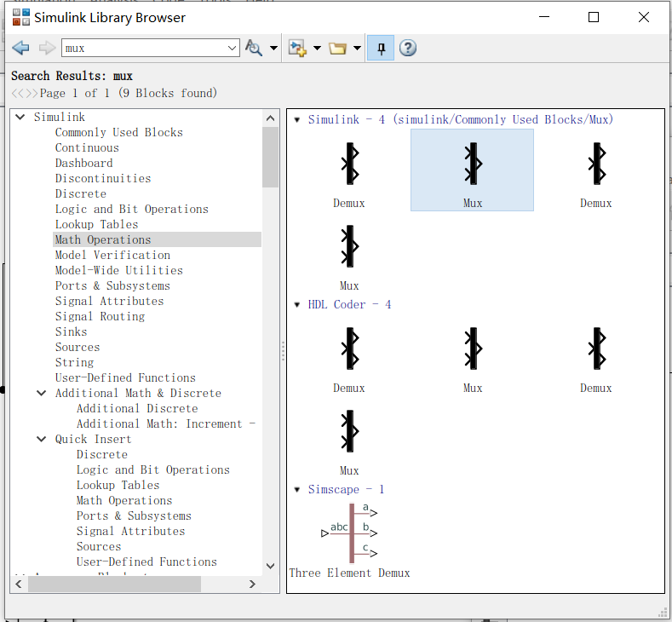
Task: Select top-level Sources library
Action: (x=78, y=348)
